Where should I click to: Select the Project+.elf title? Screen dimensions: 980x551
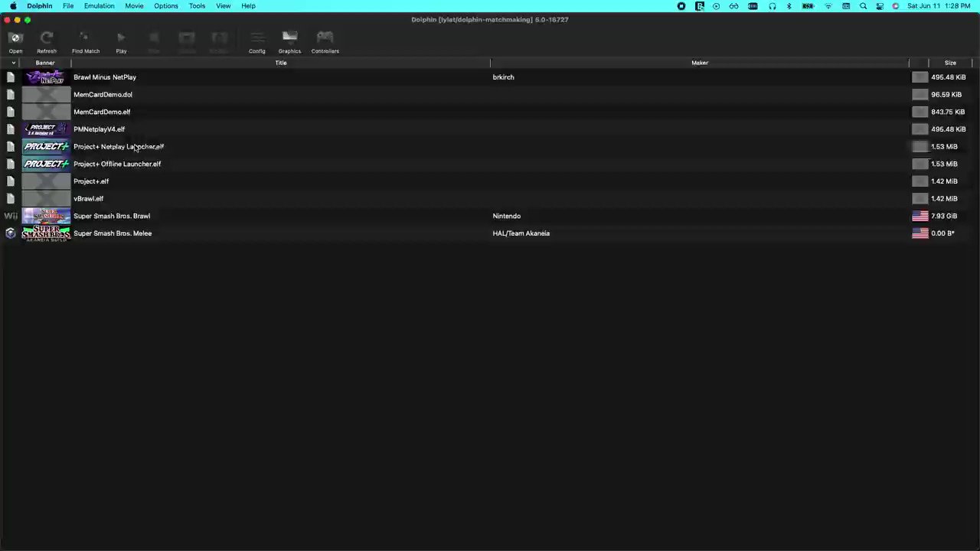(91, 181)
